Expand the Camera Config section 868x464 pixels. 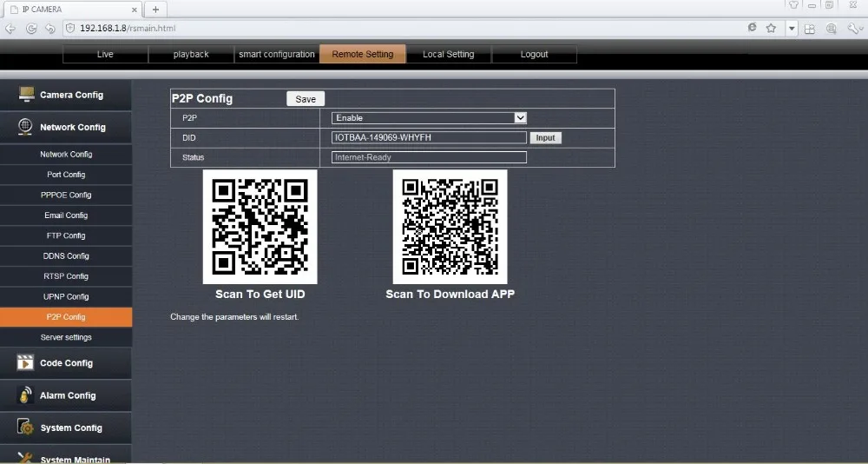pyautogui.click(x=66, y=95)
